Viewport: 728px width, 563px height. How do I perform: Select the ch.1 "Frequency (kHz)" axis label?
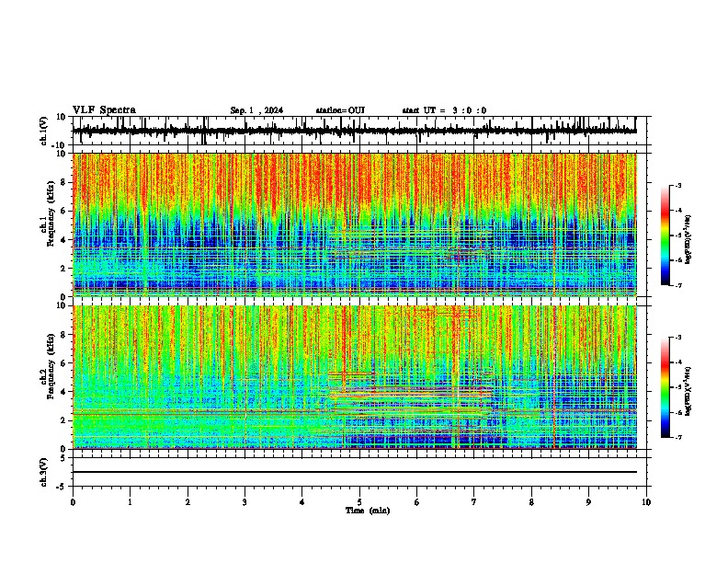point(51,214)
